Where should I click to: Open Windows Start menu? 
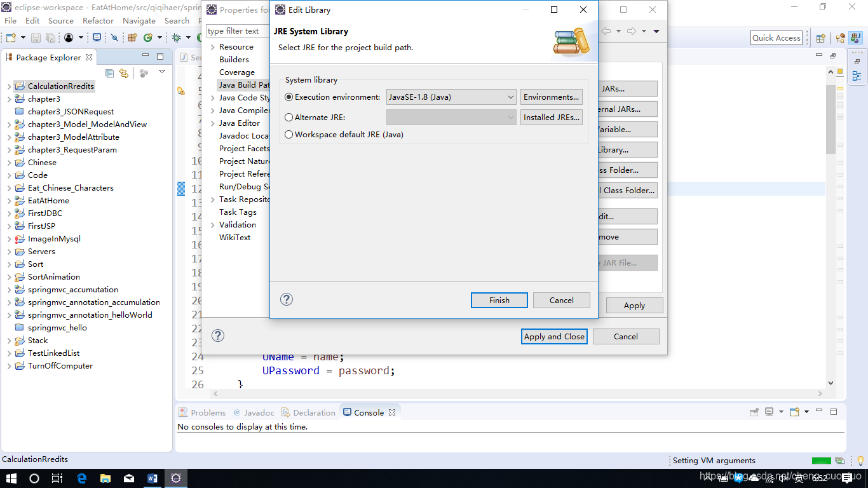click(x=11, y=478)
